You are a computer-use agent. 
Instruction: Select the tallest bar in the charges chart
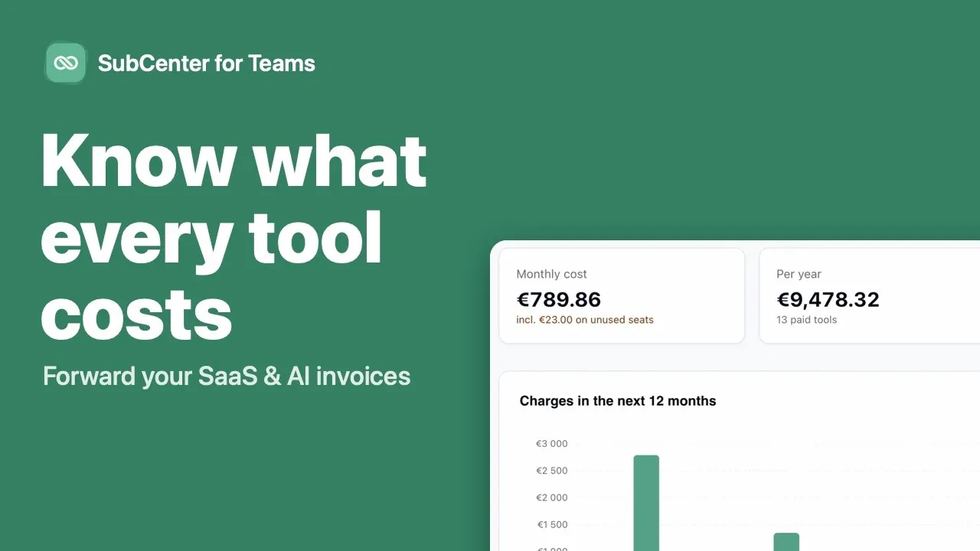pyautogui.click(x=646, y=503)
